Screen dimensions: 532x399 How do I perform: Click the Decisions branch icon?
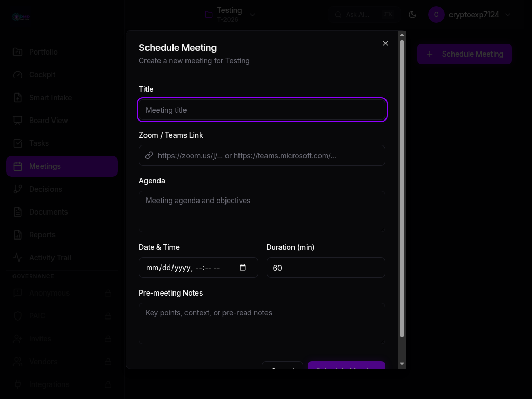click(18, 189)
